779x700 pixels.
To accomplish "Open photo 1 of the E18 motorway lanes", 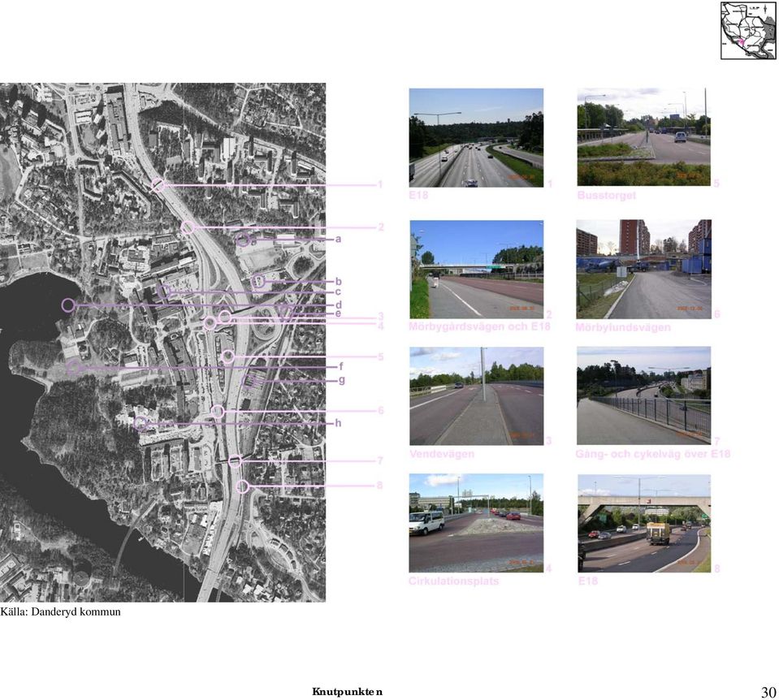I will (476, 137).
